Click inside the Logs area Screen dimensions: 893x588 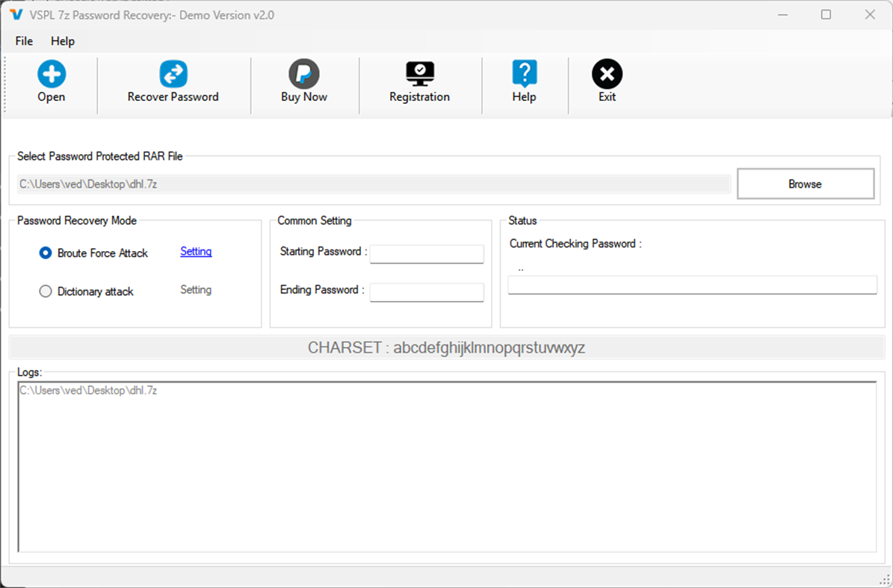click(x=446, y=463)
